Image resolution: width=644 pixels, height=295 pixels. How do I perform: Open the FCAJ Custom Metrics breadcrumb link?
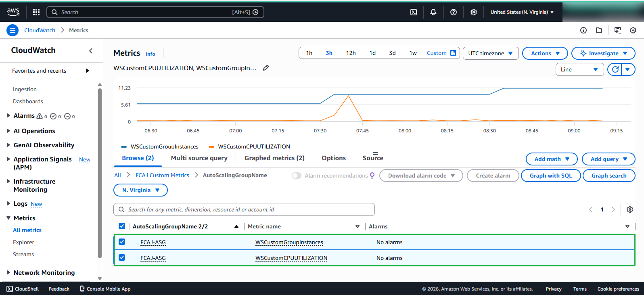[162, 175]
